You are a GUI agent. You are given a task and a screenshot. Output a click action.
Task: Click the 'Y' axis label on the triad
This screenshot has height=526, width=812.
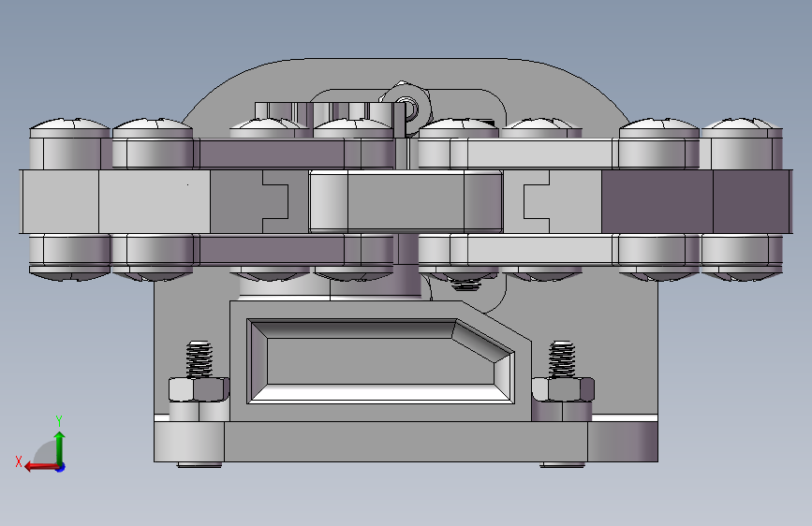(59, 420)
